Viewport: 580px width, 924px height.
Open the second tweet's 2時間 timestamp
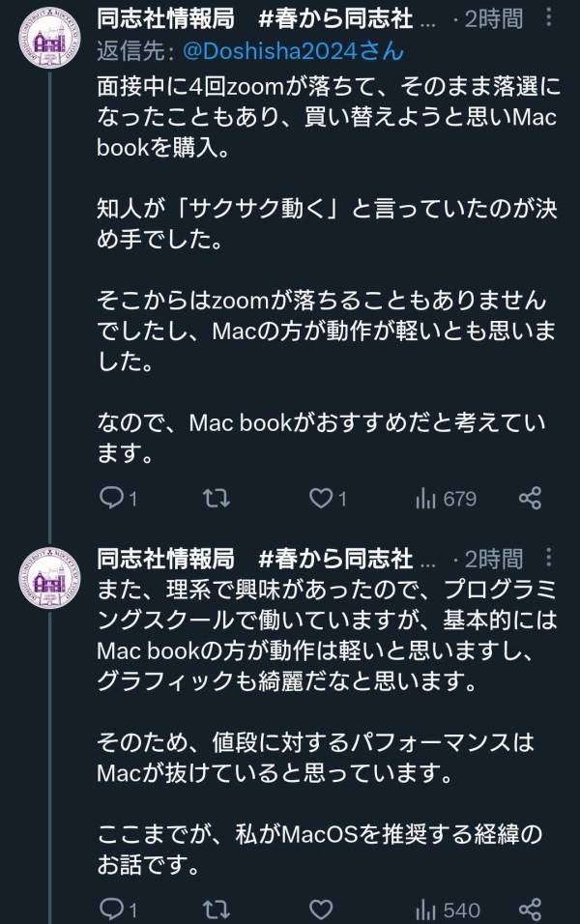(493, 558)
